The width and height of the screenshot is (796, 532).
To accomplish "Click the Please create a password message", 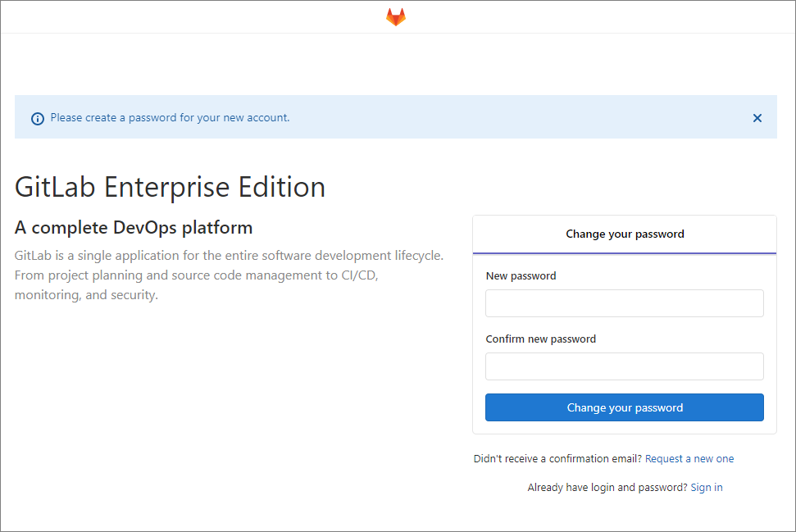I will (170, 118).
